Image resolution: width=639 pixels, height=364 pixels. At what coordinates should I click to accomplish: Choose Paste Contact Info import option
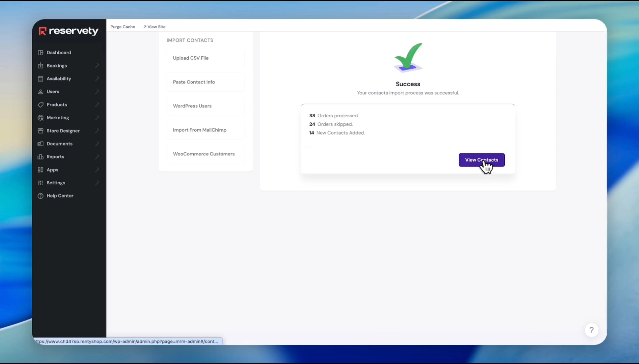[x=205, y=82]
